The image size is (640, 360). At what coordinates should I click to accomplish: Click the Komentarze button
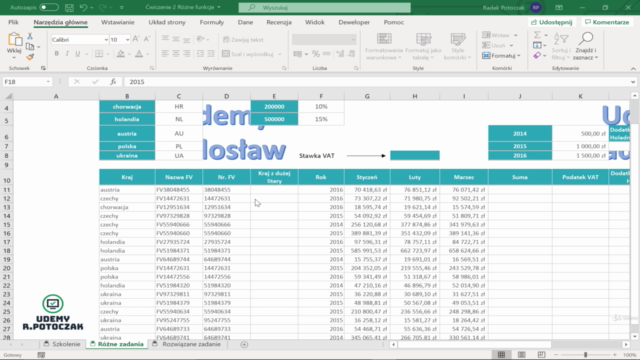point(607,22)
